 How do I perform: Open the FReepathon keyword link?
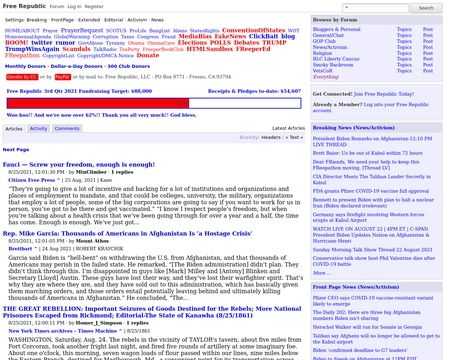[x=22, y=55]
